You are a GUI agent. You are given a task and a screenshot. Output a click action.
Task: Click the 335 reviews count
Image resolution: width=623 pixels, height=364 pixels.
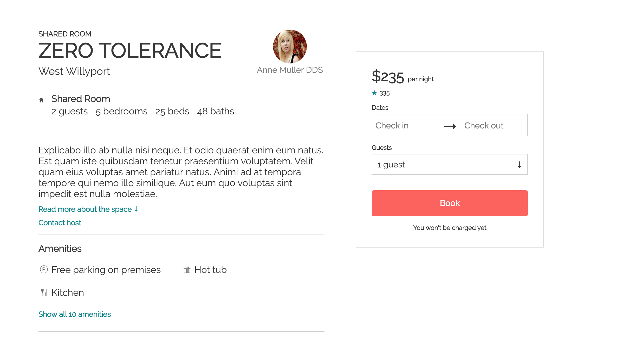(x=385, y=93)
